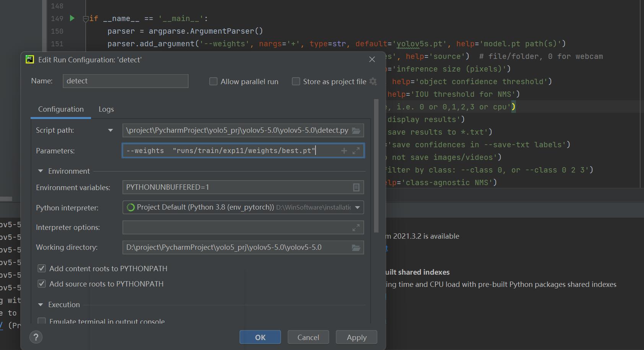Click the Cancel button
Screen dimensions: 644x350
[308, 337]
